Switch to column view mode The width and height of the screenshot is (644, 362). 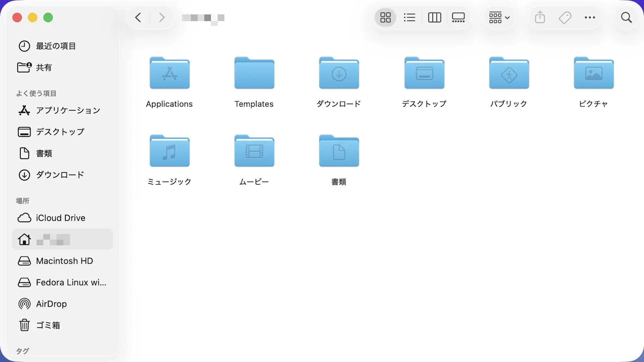434,17
